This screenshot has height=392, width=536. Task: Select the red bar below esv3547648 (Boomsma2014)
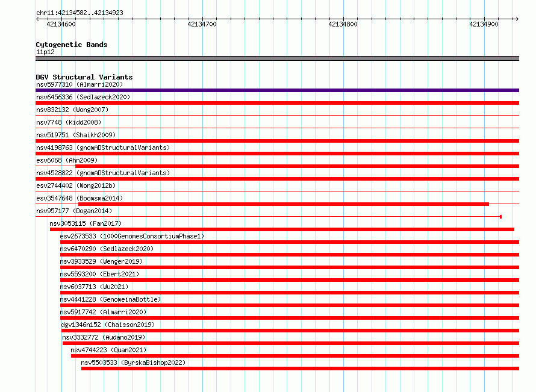tap(284, 204)
